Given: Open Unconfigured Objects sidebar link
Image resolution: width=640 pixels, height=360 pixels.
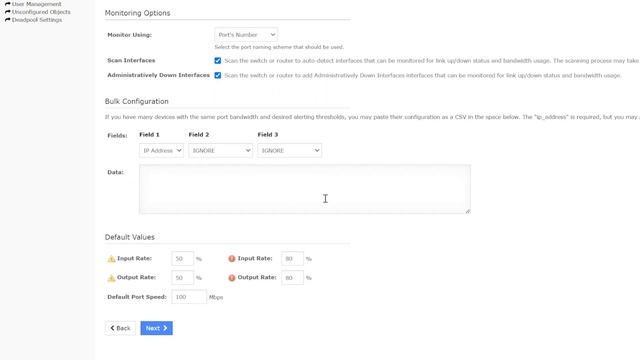Looking at the screenshot, I should pyautogui.click(x=41, y=12).
